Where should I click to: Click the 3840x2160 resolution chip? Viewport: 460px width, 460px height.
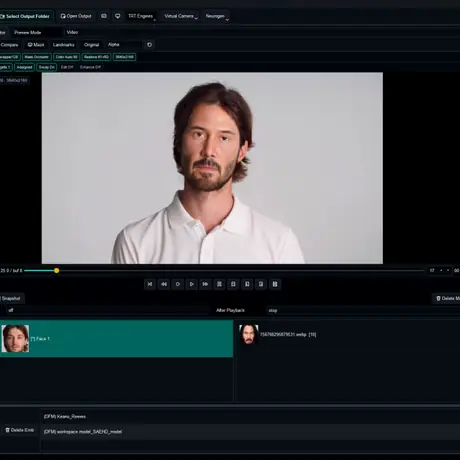tap(124, 57)
